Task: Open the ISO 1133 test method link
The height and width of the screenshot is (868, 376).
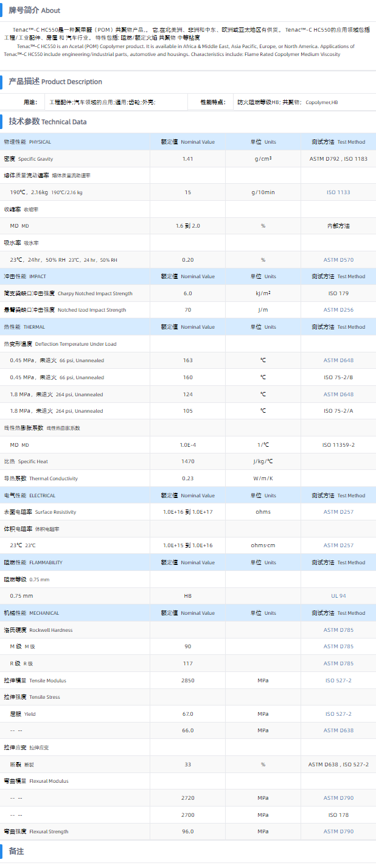Action: [338, 192]
